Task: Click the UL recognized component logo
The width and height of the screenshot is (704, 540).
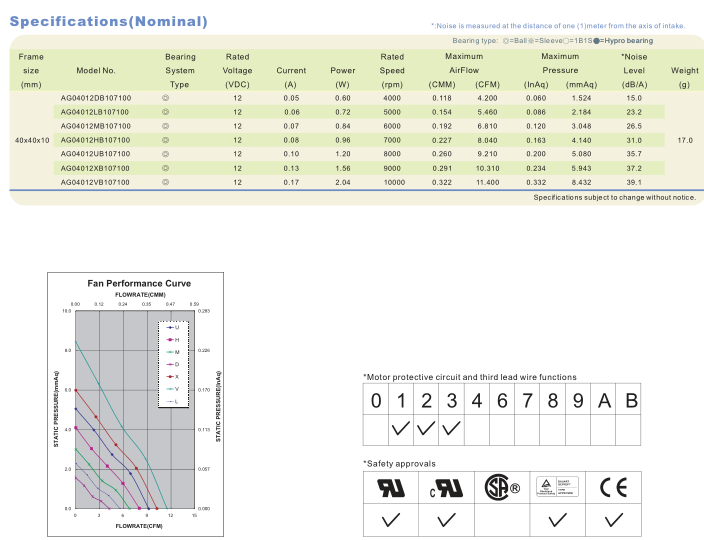Action: point(391,488)
